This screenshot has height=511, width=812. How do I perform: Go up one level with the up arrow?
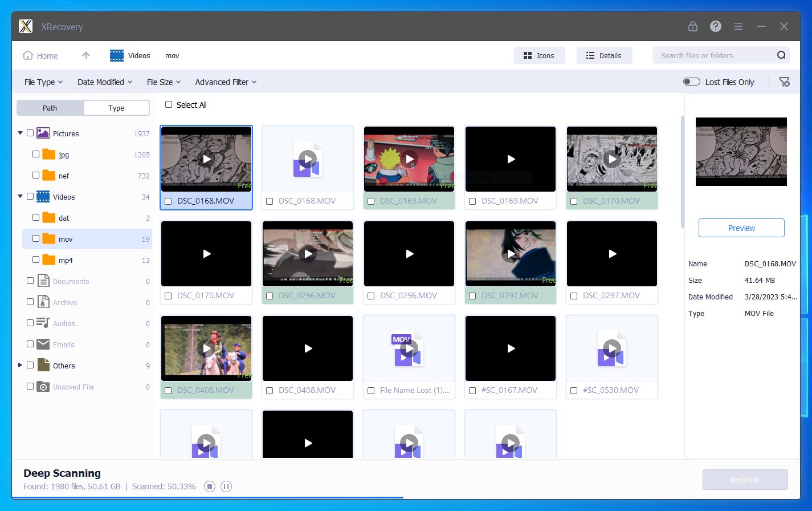point(86,55)
